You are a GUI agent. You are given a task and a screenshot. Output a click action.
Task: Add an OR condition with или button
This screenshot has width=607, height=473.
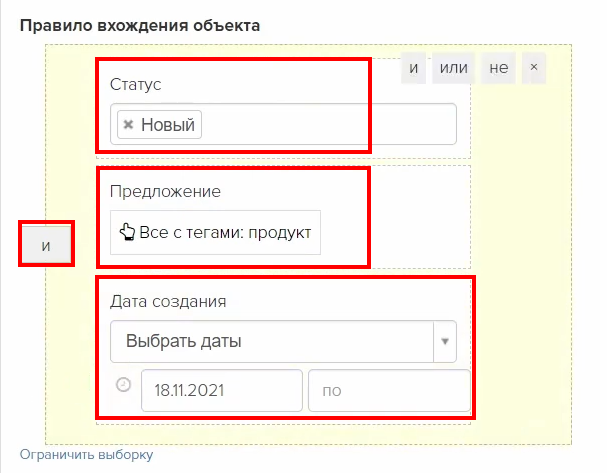point(454,68)
